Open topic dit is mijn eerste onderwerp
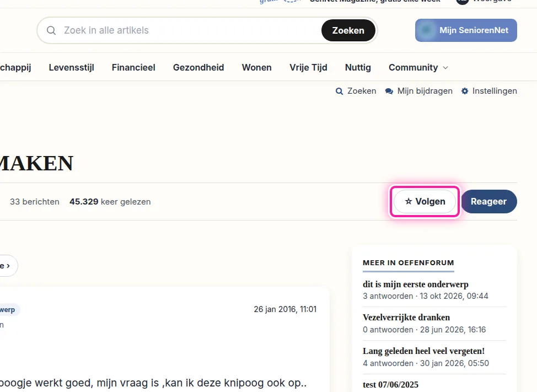The height and width of the screenshot is (392, 537). (415, 284)
